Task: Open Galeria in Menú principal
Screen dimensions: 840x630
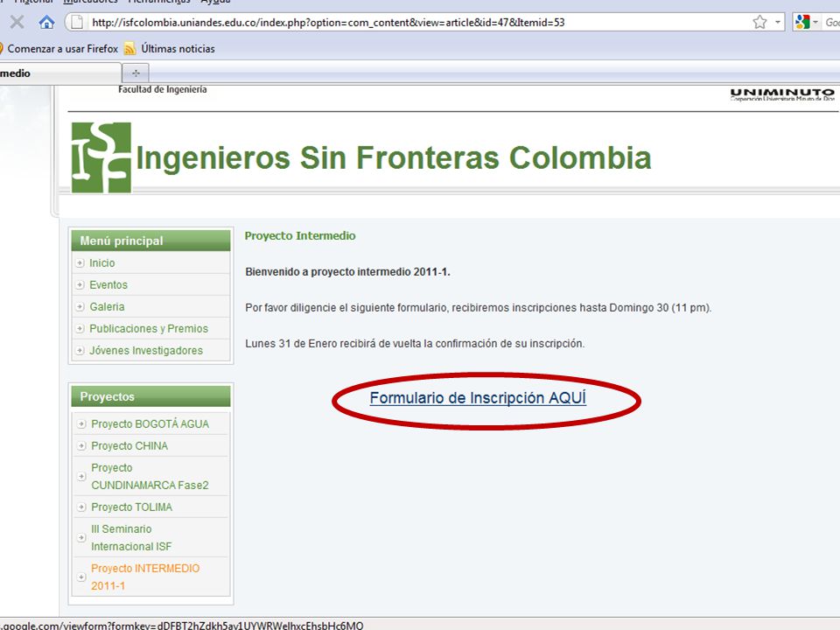Action: [107, 307]
